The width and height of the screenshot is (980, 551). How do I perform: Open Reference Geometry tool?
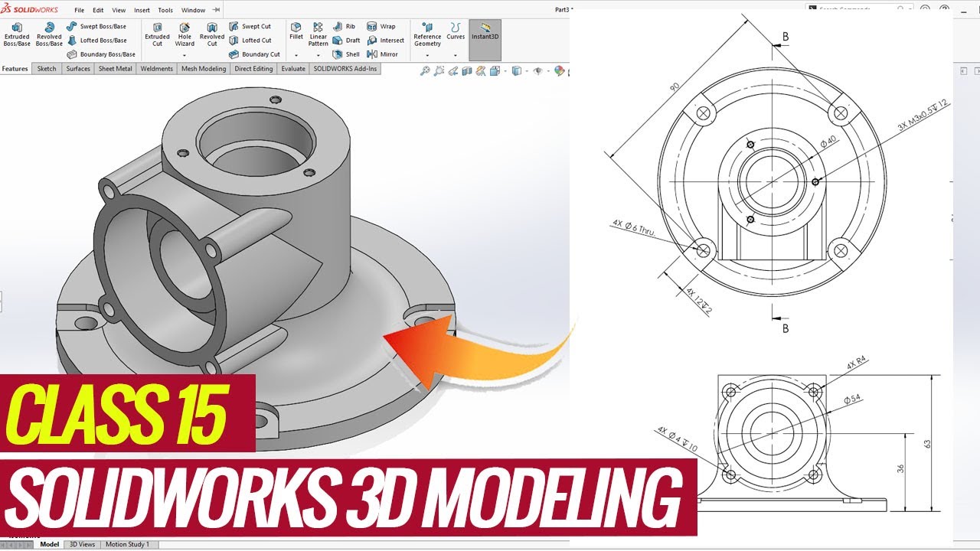427,34
